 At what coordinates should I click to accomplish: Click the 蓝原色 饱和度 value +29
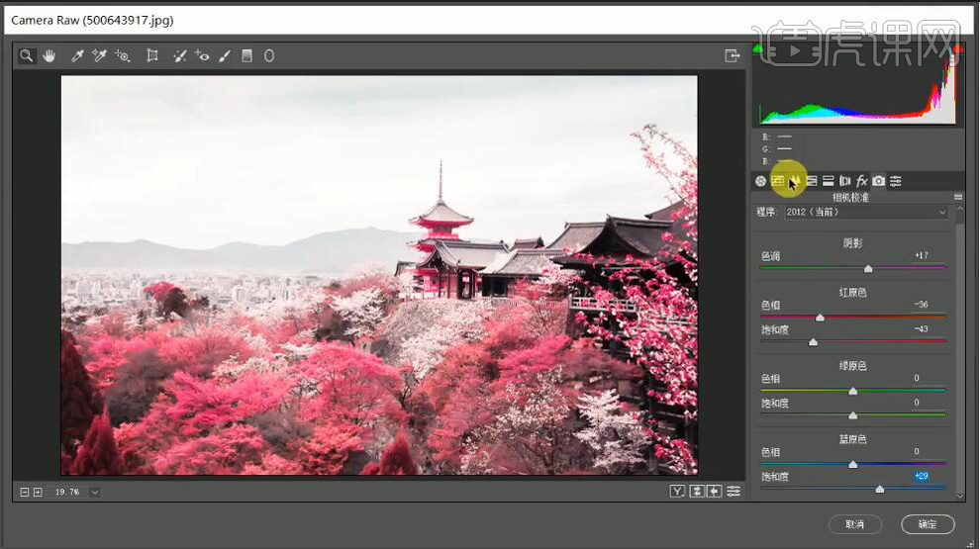click(922, 476)
